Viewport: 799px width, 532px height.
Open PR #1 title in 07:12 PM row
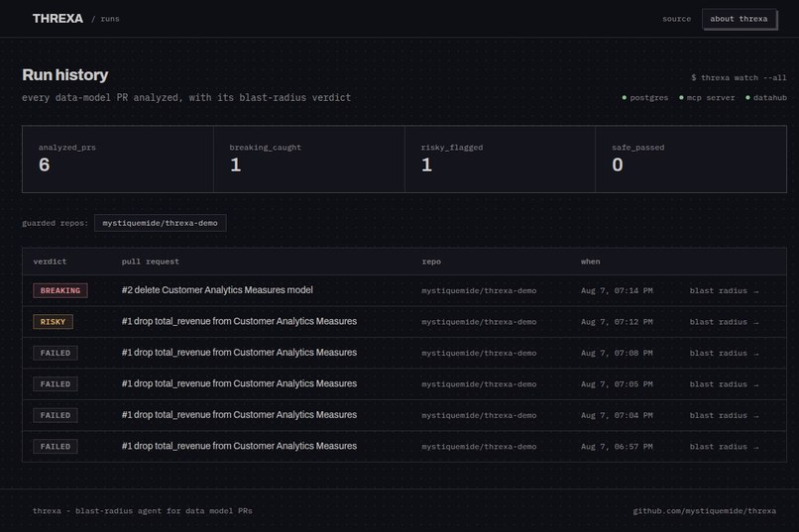point(239,321)
